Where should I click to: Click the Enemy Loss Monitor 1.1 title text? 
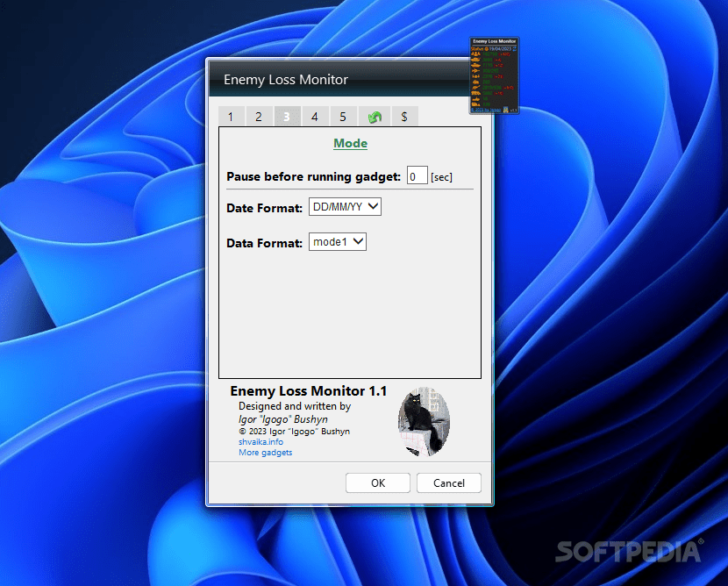click(x=308, y=391)
